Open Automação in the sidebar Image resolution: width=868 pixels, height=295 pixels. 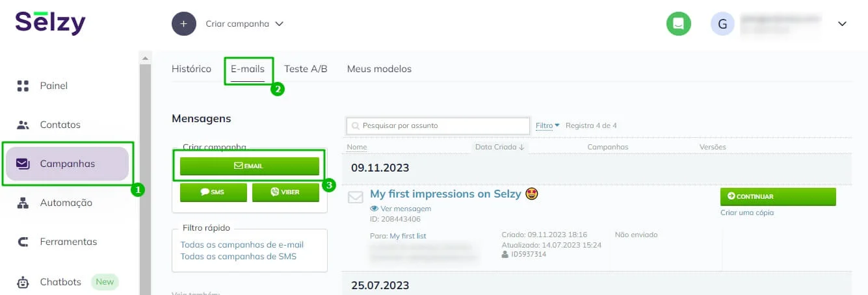[65, 203]
